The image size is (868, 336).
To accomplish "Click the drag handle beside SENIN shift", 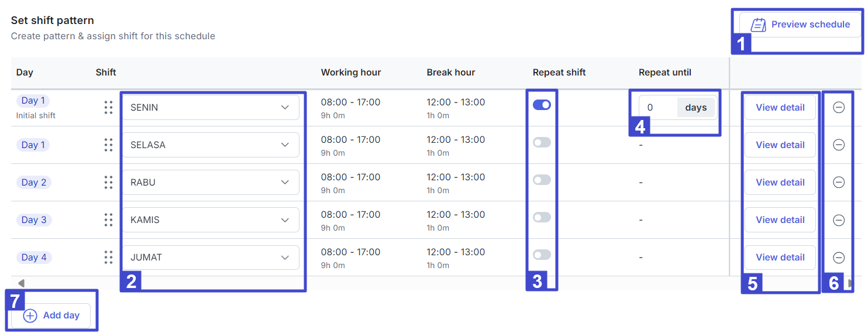I will point(108,107).
